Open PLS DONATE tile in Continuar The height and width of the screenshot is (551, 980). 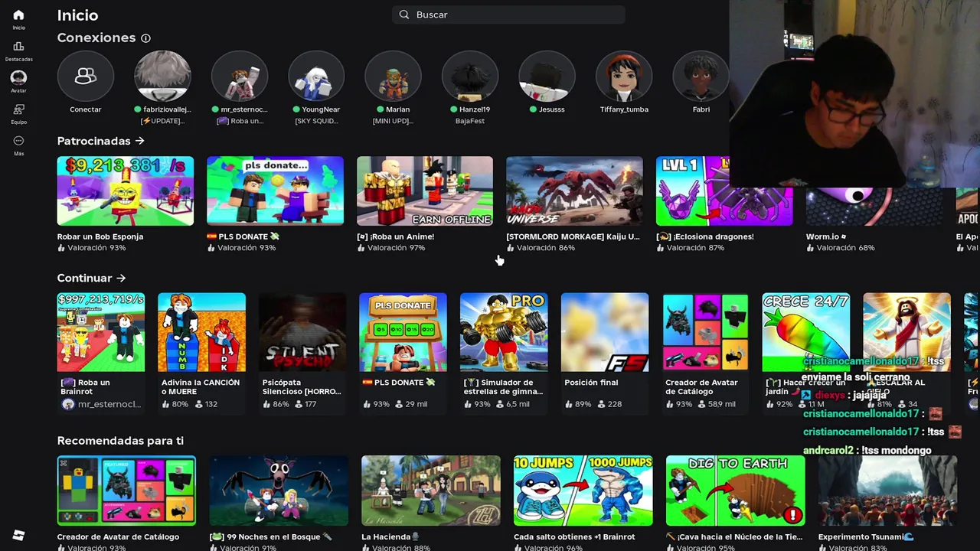tap(403, 332)
